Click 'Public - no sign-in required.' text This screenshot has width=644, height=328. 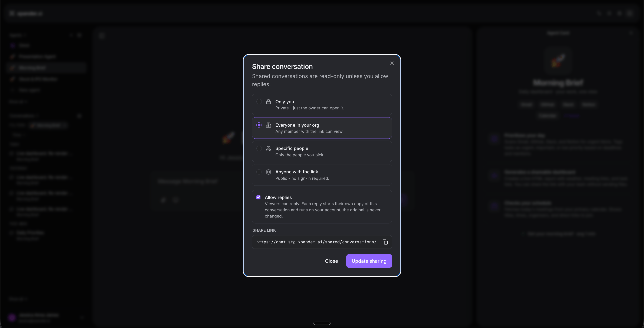[302, 178]
